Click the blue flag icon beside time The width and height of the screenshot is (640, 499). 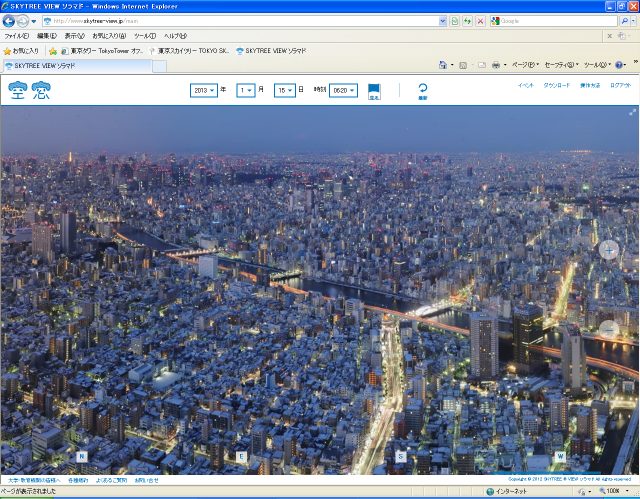click(374, 91)
